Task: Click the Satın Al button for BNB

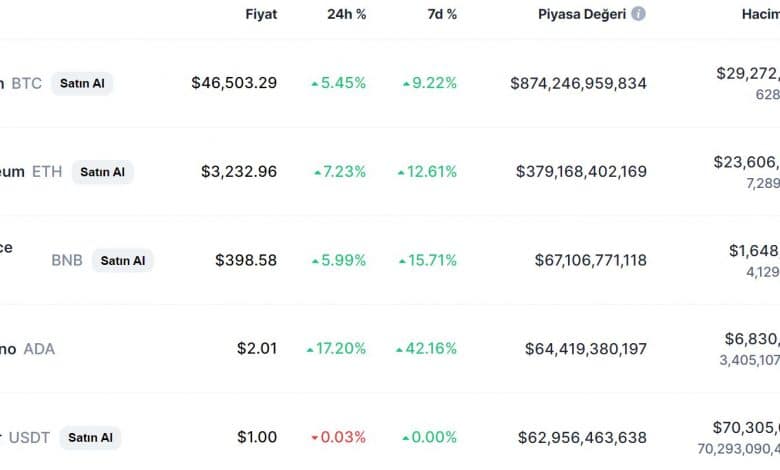Action: click(123, 261)
